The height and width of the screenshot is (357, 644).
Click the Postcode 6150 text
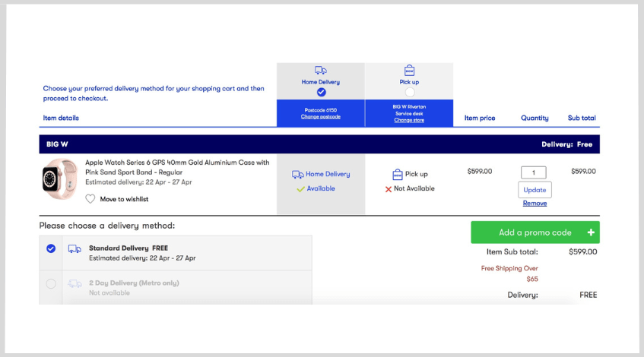pyautogui.click(x=321, y=110)
